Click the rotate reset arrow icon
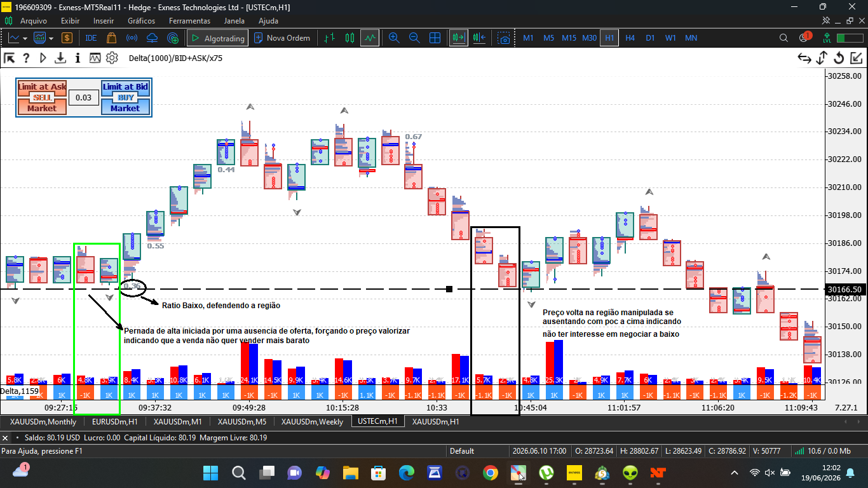Screen dimensions: 868x488 [839, 58]
